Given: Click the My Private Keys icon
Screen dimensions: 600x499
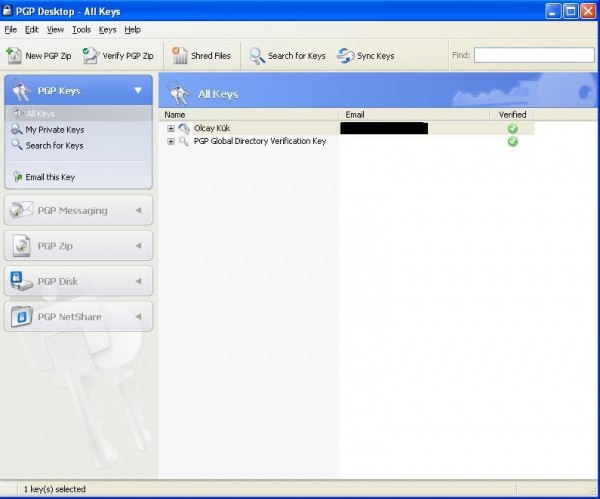Looking at the screenshot, I should [x=17, y=129].
